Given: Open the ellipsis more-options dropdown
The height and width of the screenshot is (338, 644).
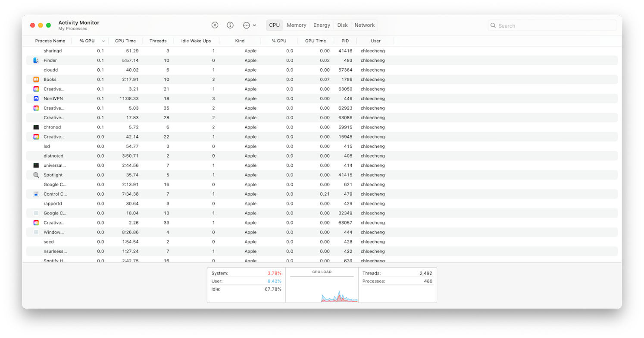Looking at the screenshot, I should coord(249,25).
